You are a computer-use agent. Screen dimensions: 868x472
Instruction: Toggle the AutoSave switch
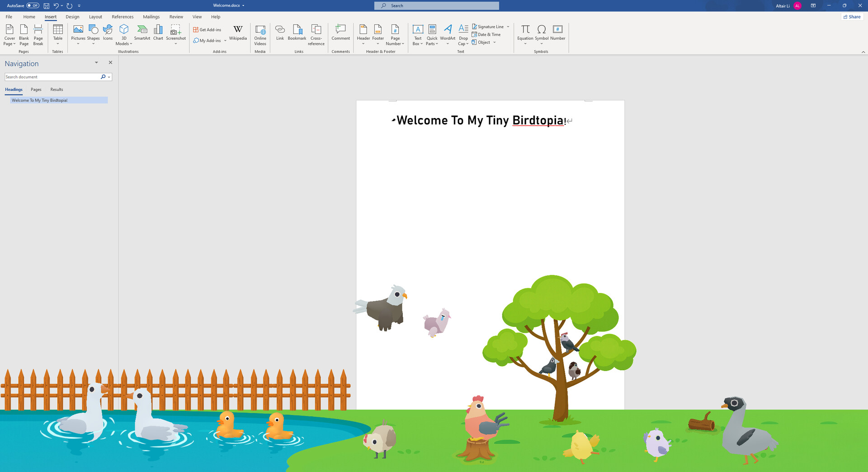pyautogui.click(x=33, y=5)
